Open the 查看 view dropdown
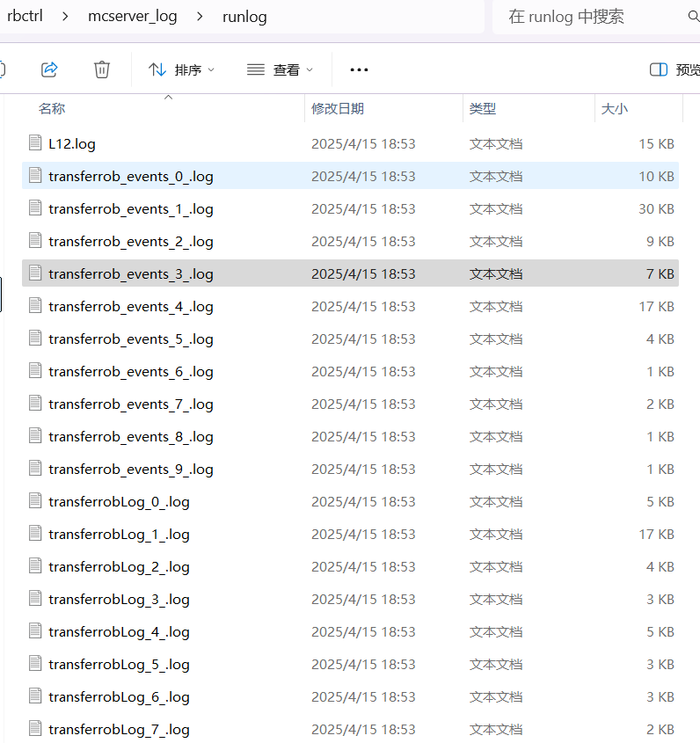This screenshot has height=743, width=700. (x=281, y=69)
